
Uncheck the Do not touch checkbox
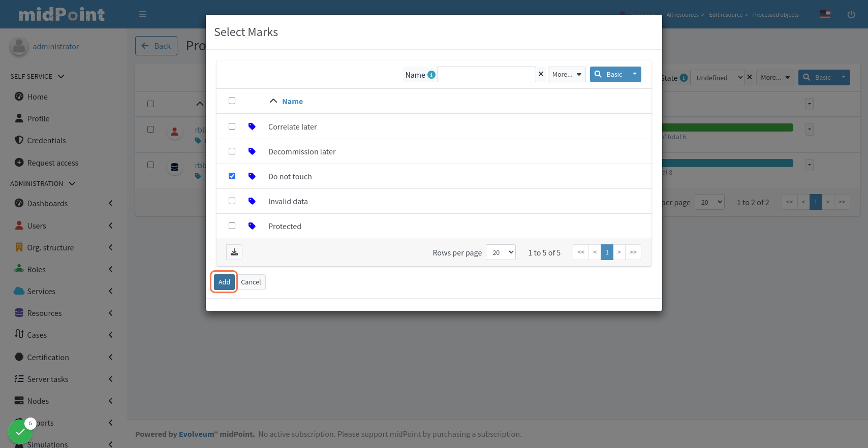click(232, 176)
